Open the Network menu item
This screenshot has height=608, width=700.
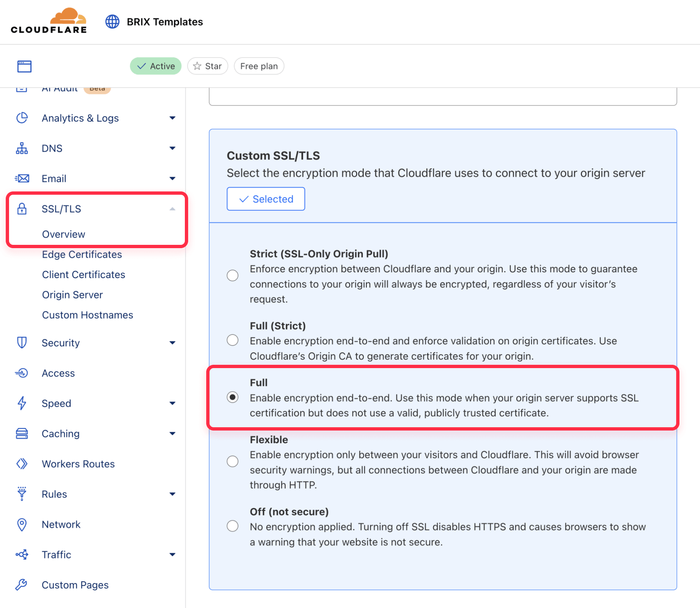click(61, 525)
